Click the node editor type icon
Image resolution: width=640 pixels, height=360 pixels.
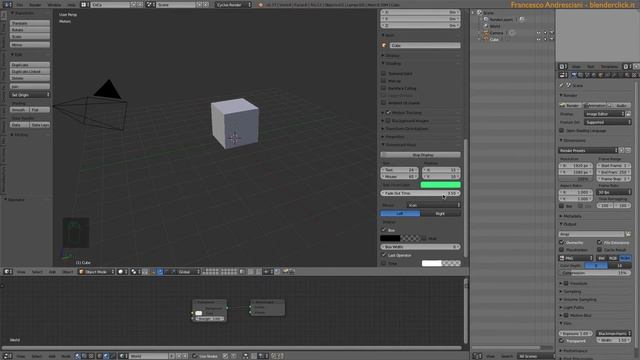tap(7, 356)
